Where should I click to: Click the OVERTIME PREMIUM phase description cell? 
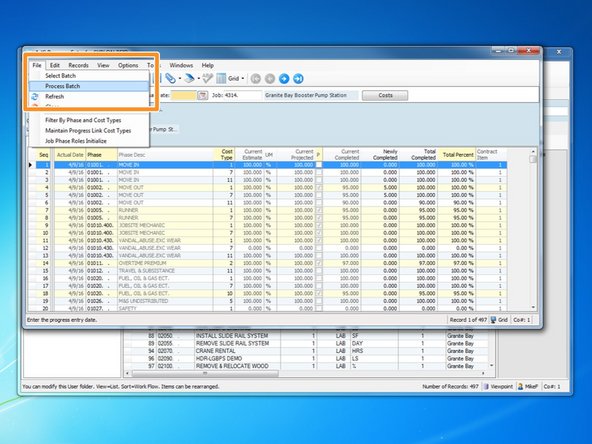click(165, 263)
